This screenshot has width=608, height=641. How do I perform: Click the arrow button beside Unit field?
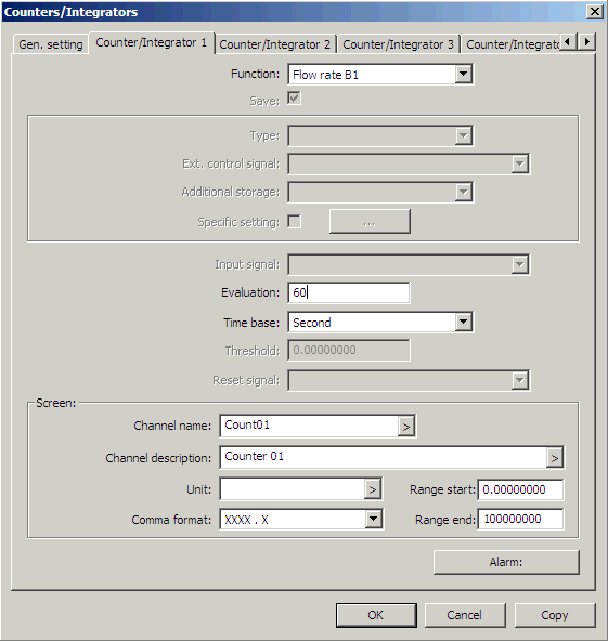pyautogui.click(x=373, y=490)
